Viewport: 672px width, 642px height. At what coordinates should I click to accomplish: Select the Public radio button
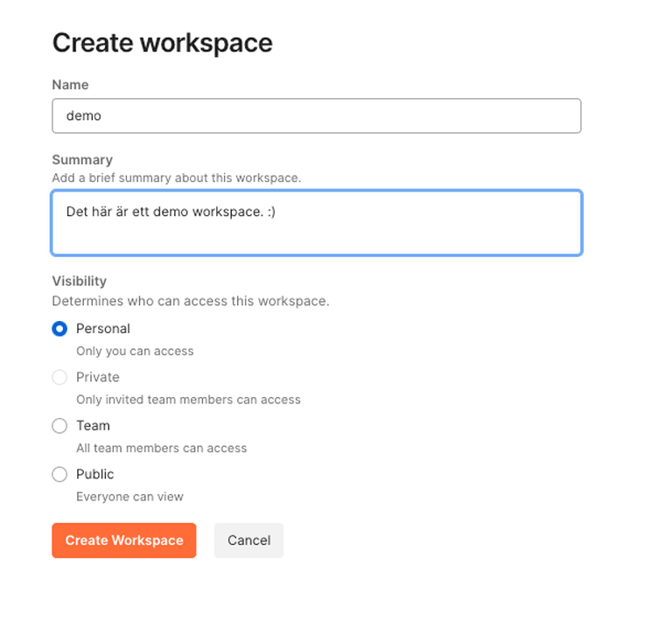click(x=59, y=474)
